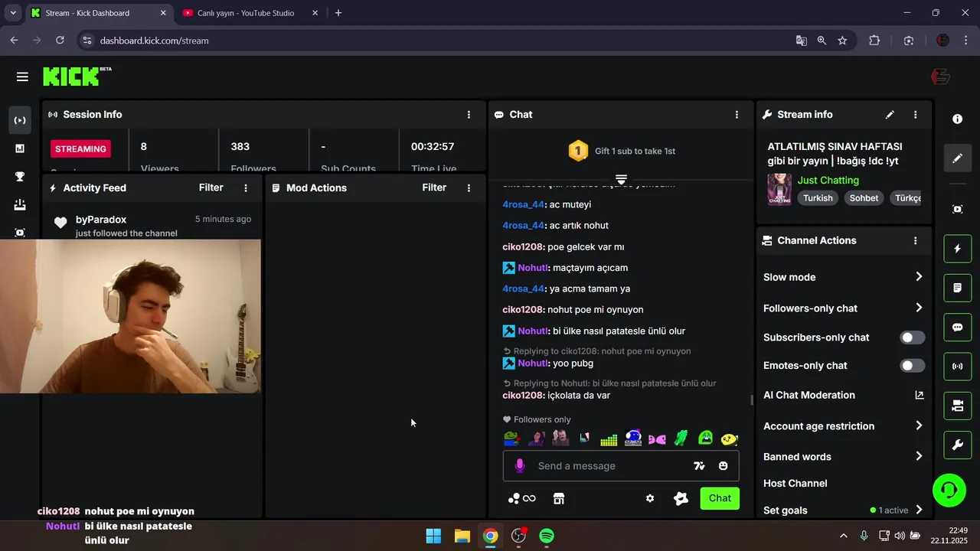
Task: Open Spotify from the taskbar
Action: pos(547,536)
